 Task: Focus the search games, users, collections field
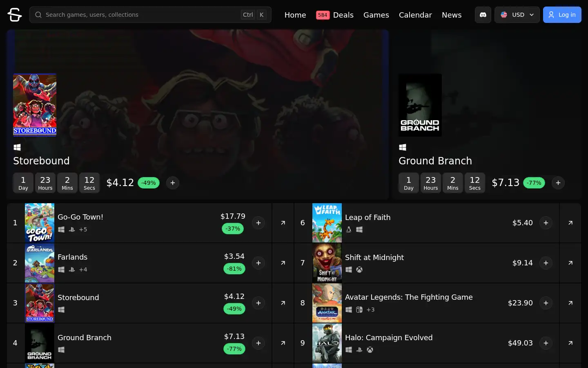(x=150, y=15)
